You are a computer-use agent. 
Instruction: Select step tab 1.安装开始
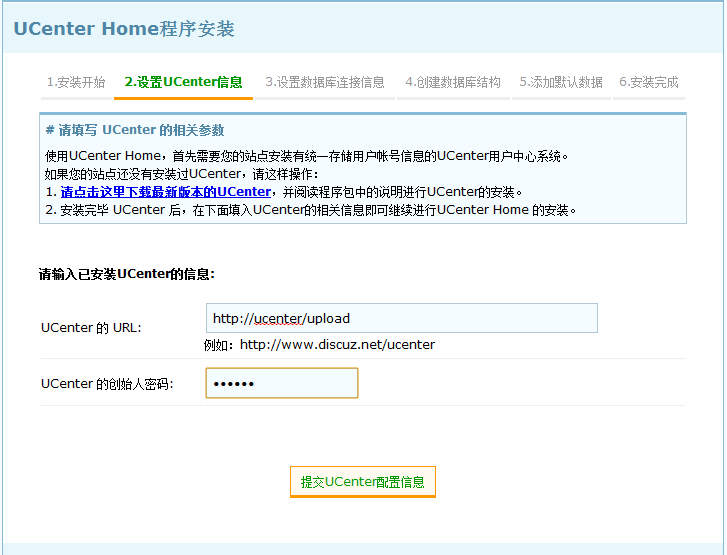76,82
